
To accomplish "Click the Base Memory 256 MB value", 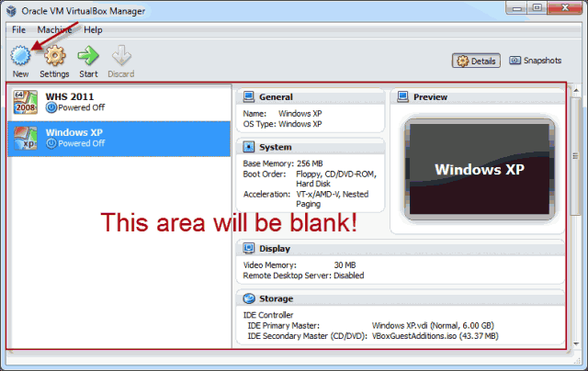I will coord(310,163).
